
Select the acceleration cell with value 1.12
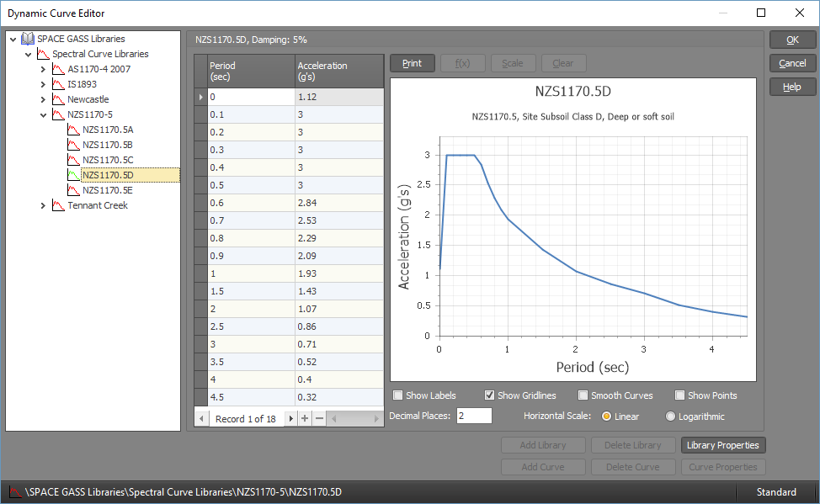click(339, 97)
